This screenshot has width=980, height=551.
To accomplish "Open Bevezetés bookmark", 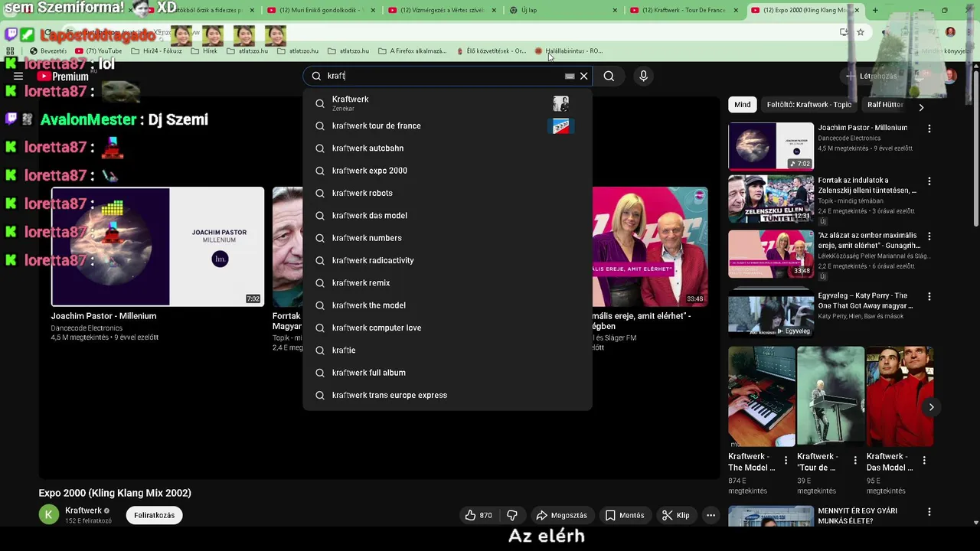I will point(48,51).
